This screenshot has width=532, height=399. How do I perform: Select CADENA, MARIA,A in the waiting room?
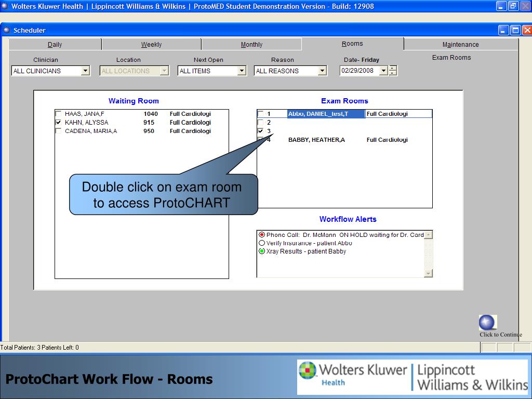91,131
